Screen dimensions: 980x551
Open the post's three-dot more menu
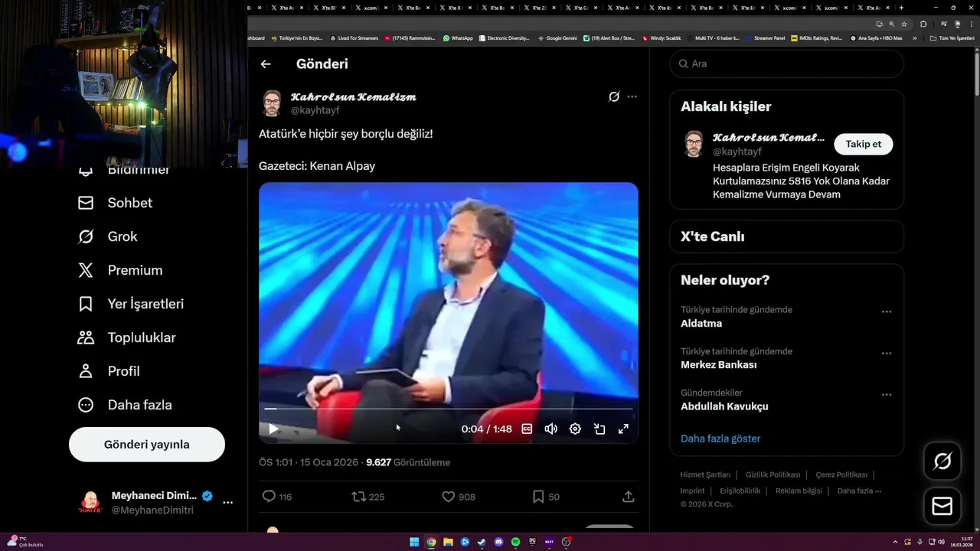tap(632, 96)
